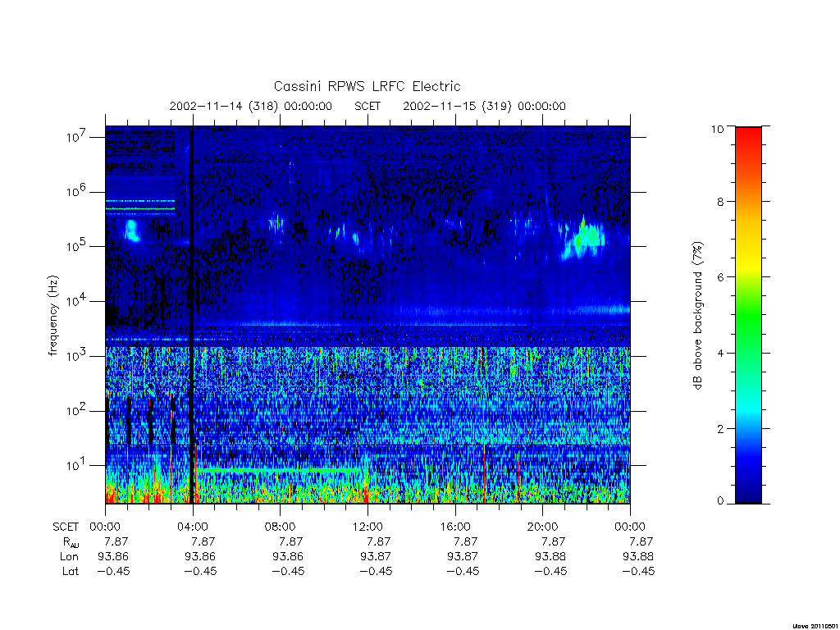The height and width of the screenshot is (630, 840).
Task: Click the end date '2002-11-15 (319) 00:00:00'
Action: pyautogui.click(x=484, y=106)
